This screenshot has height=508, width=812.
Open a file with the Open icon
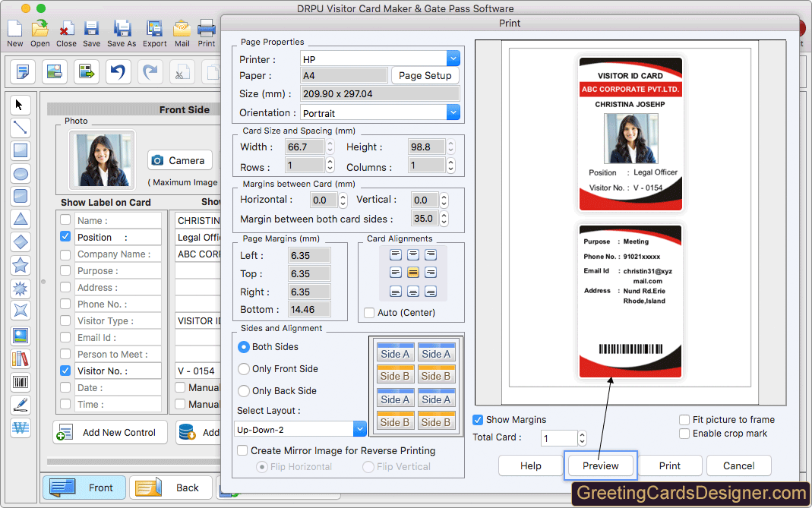click(x=39, y=33)
